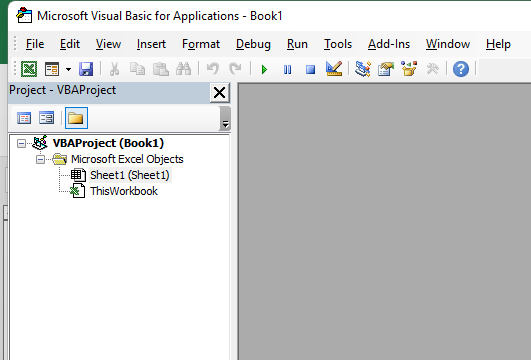Click ThisWorkbook Excel icon in tree
531x360 pixels.
pyautogui.click(x=78, y=191)
